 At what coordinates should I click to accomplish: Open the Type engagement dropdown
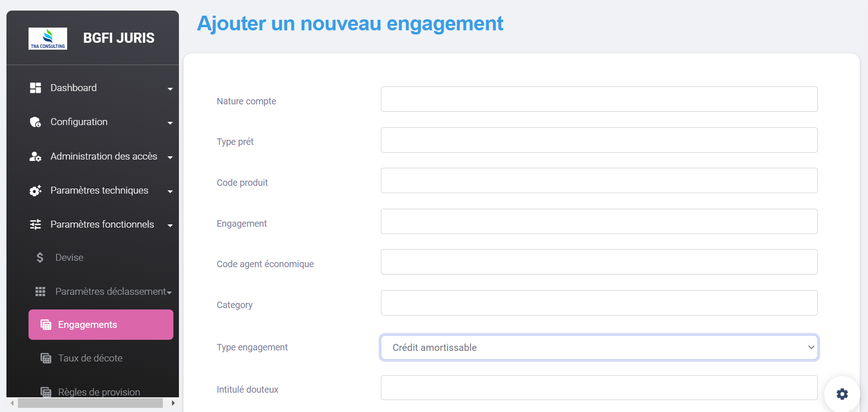point(599,348)
